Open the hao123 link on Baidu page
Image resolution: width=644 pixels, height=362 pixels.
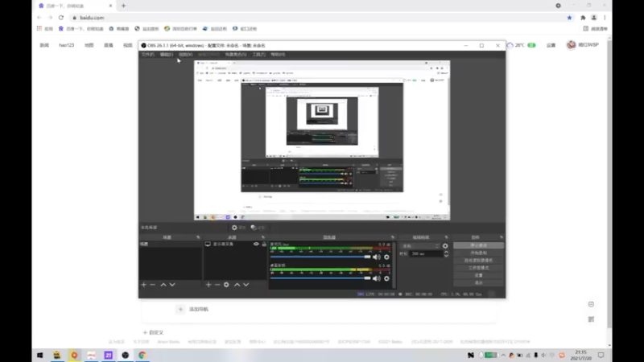(x=67, y=45)
